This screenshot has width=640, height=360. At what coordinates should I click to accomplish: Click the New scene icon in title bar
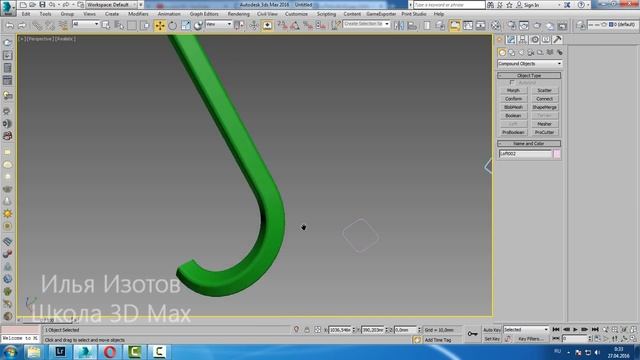(x=23, y=4)
